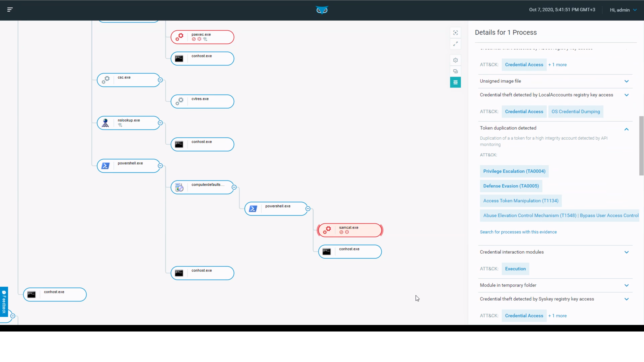Screen dimensions: 644x362
Task: Open Search for processes with this evidence
Action: click(x=518, y=232)
